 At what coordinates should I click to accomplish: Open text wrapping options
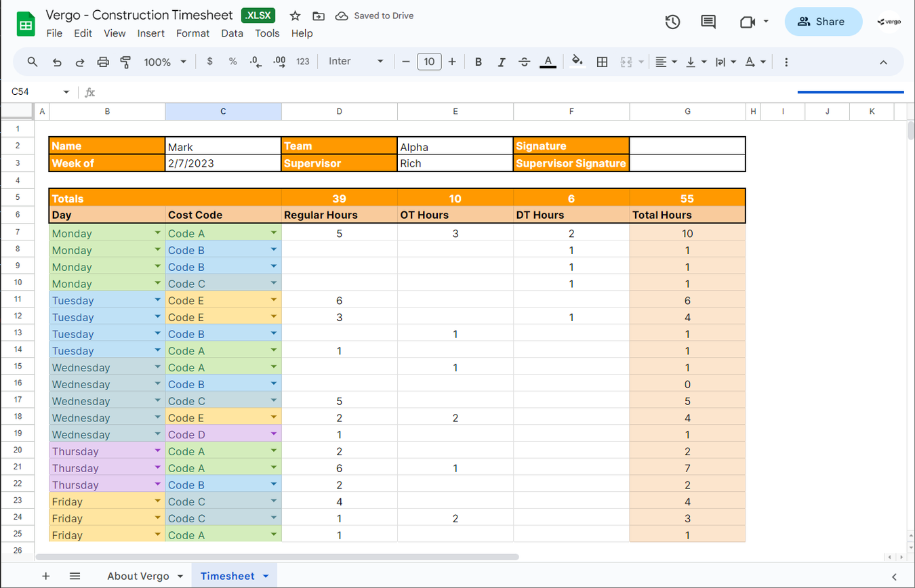coord(726,62)
